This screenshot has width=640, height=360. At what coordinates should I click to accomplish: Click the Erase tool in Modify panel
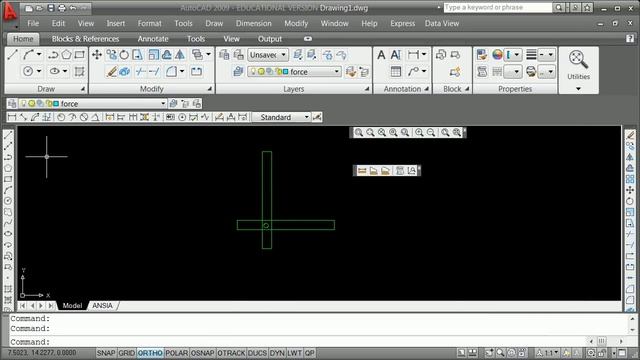[111, 72]
